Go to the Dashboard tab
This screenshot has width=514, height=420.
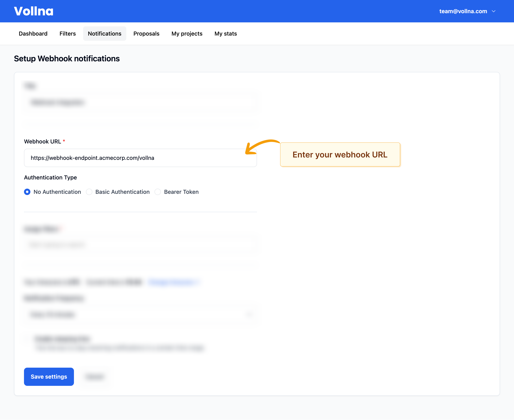tap(33, 34)
